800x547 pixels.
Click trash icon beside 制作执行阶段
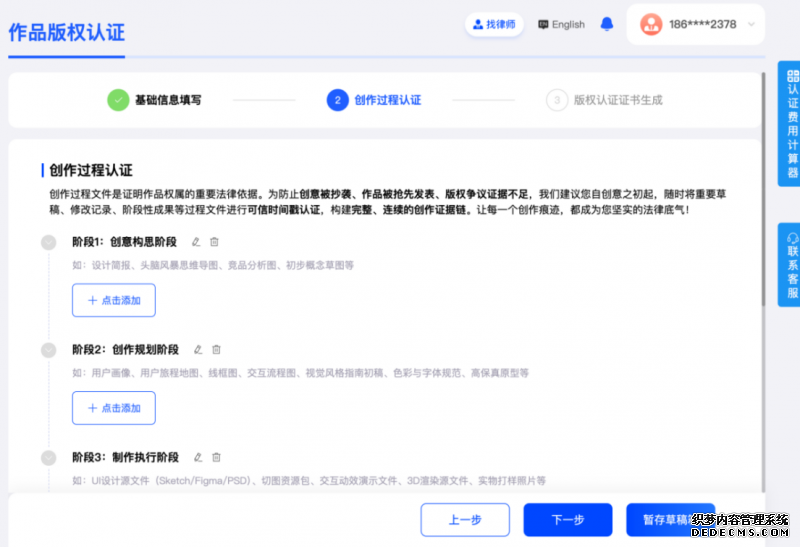[x=216, y=457]
